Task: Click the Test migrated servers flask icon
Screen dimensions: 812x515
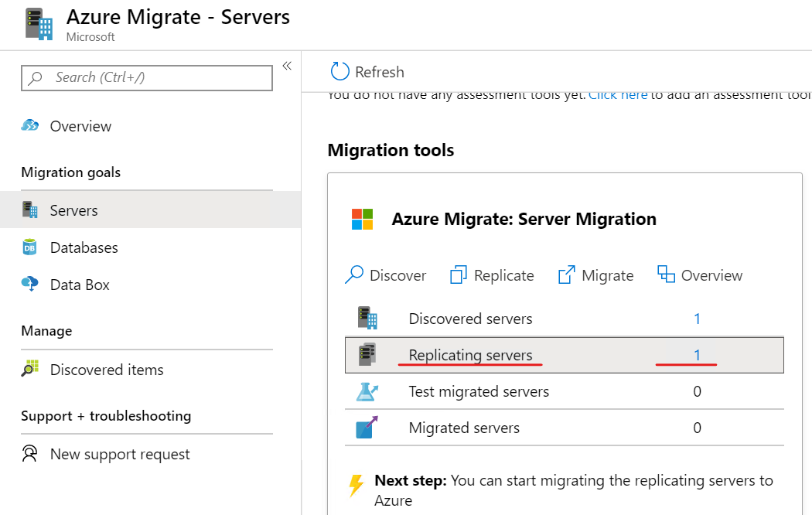Action: point(367,392)
